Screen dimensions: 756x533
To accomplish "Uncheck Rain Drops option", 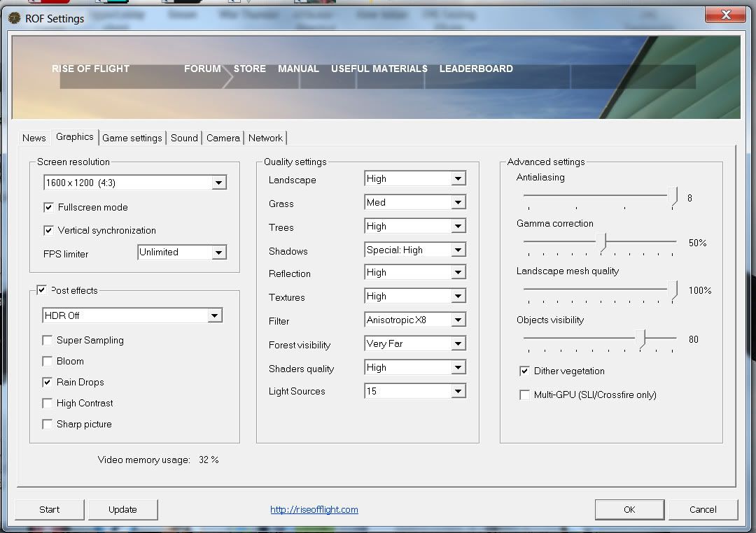I will 48,382.
